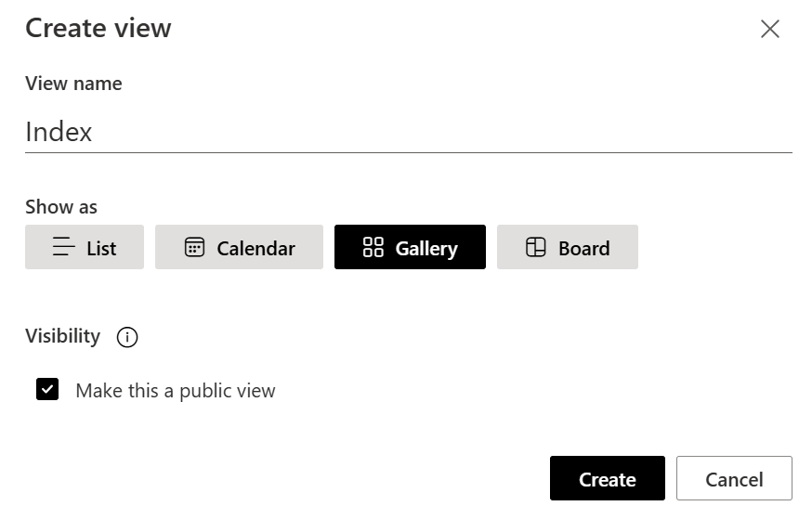Choose the Calendar text label
Image resolution: width=812 pixels, height=519 pixels.
coord(255,249)
